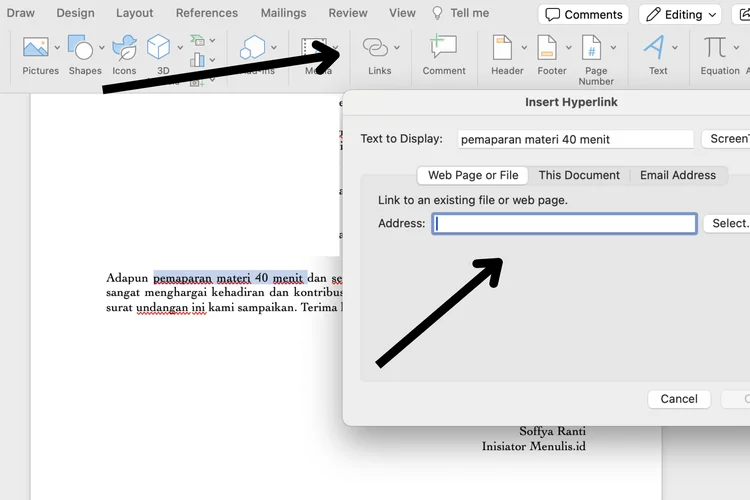Image resolution: width=750 pixels, height=500 pixels.
Task: Open the Comments pane button
Action: pos(584,14)
